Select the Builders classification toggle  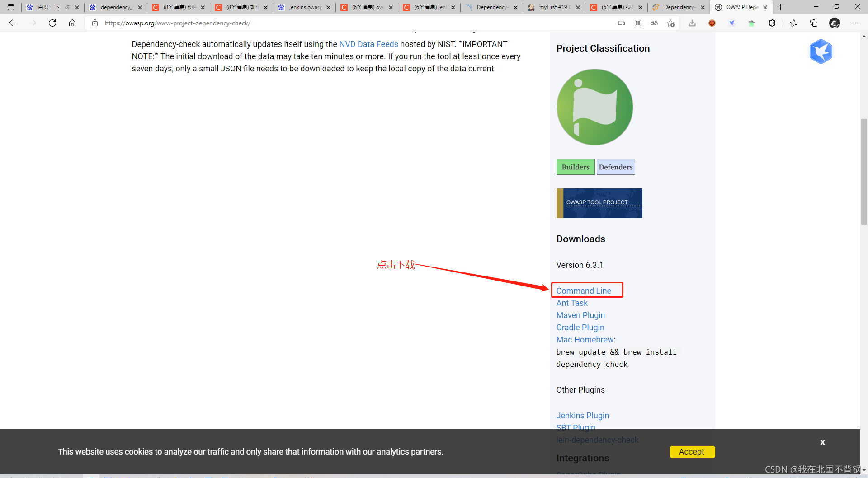pos(576,167)
